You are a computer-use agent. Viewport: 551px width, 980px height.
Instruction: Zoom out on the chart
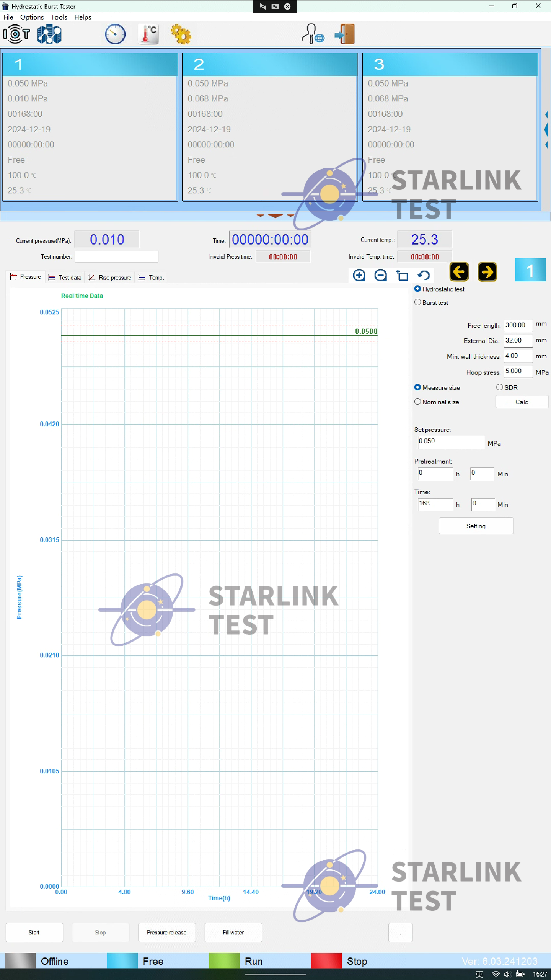tap(380, 275)
